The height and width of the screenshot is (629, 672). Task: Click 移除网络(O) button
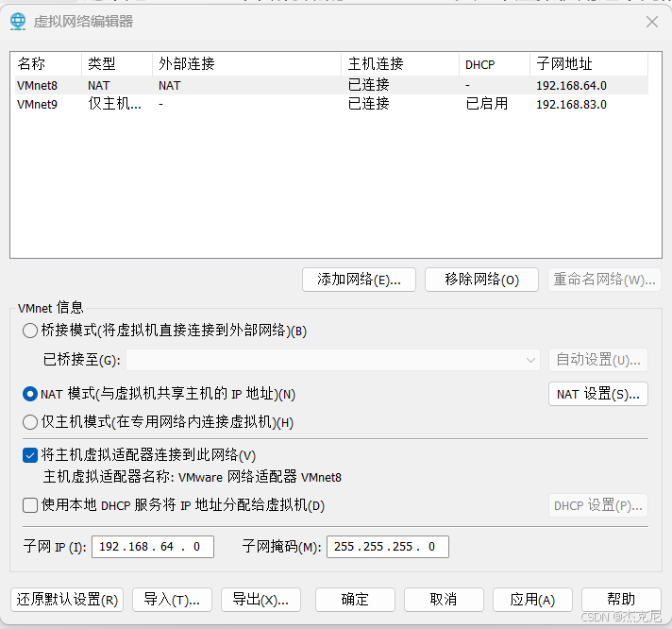coord(481,280)
